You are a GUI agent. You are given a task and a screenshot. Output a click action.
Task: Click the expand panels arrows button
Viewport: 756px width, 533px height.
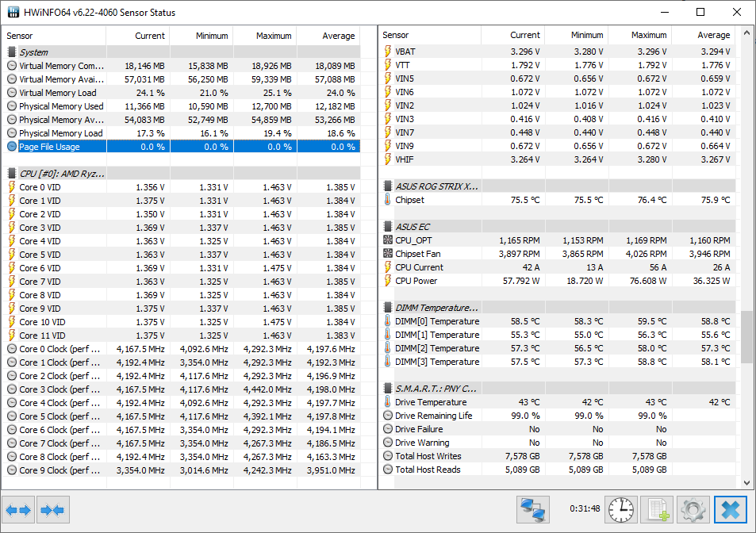(18, 509)
